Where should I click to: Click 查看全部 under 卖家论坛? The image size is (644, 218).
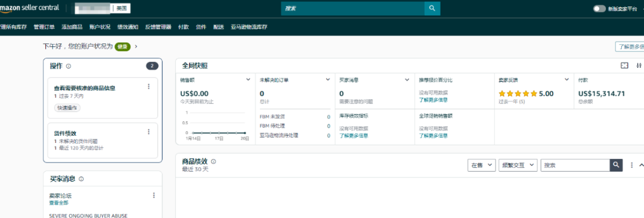pos(58,203)
